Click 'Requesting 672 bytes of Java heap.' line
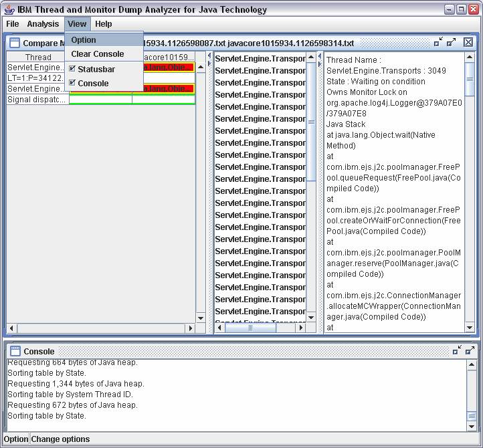 [x=72, y=405]
